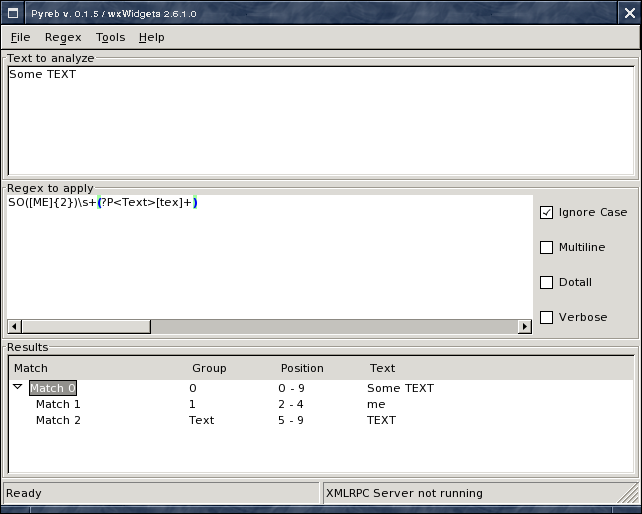This screenshot has width=642, height=514.
Task: Open the Tools menu
Action: click(x=110, y=37)
